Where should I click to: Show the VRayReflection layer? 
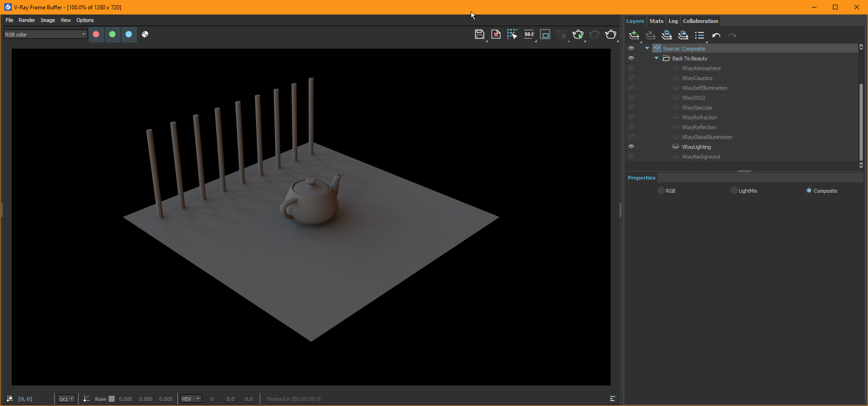(x=631, y=127)
